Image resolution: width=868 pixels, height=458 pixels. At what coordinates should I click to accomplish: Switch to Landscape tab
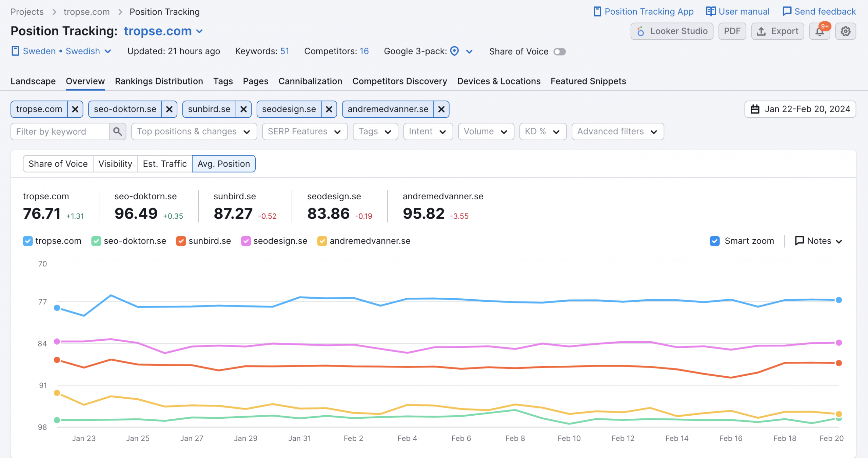tap(33, 81)
